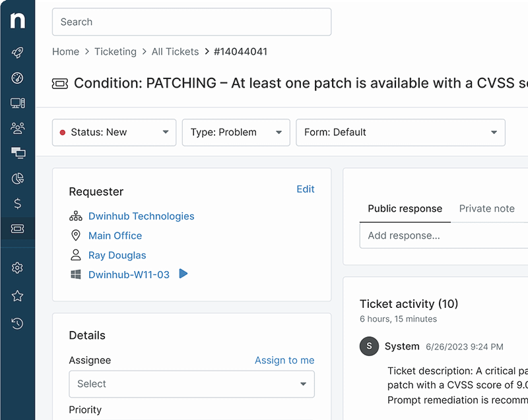
Task: Click the Devices monitor icon in sidebar
Action: [x=17, y=103]
